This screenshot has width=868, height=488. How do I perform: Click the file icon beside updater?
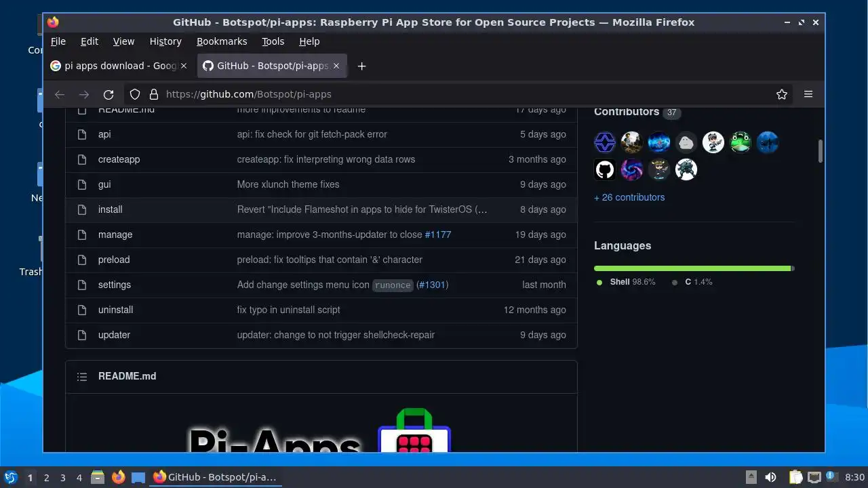coord(82,335)
